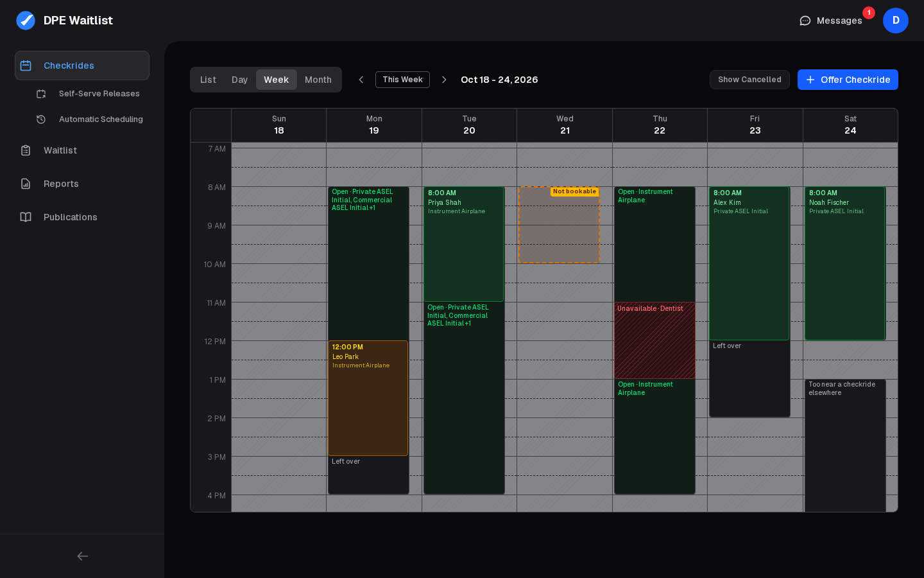Collapse the sidebar with the left arrow

82,556
